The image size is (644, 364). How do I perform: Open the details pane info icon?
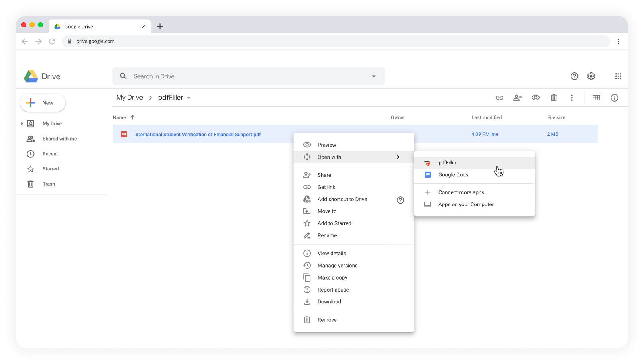[x=614, y=98]
